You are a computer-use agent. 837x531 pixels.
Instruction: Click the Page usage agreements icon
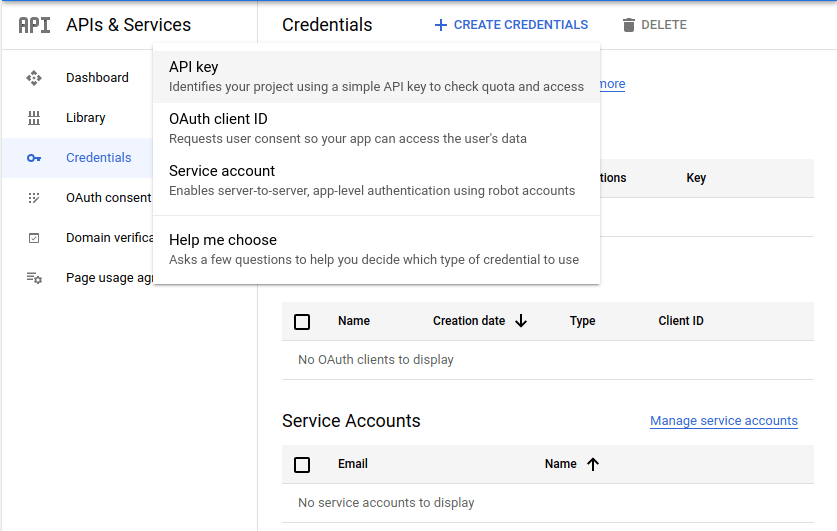(x=34, y=278)
